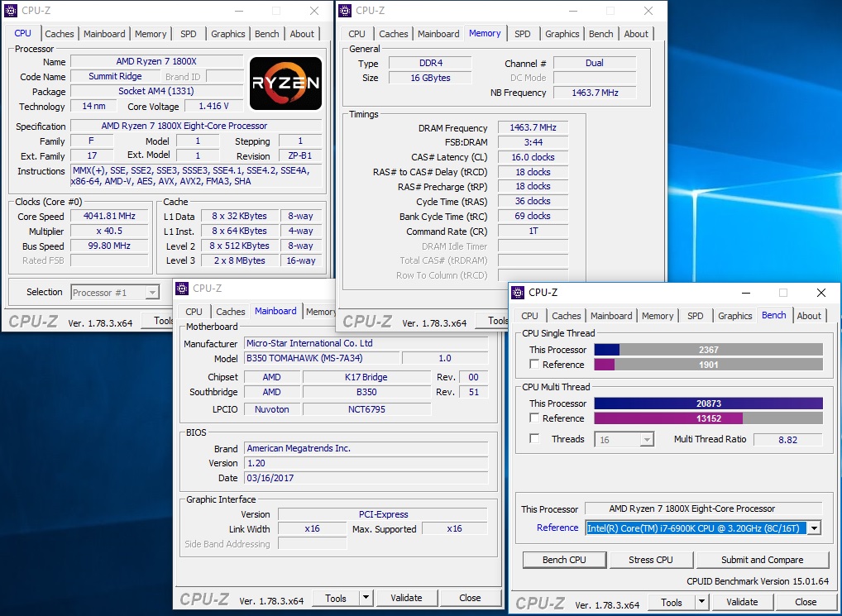Open the Caches tab in the CPU window

coord(59,33)
